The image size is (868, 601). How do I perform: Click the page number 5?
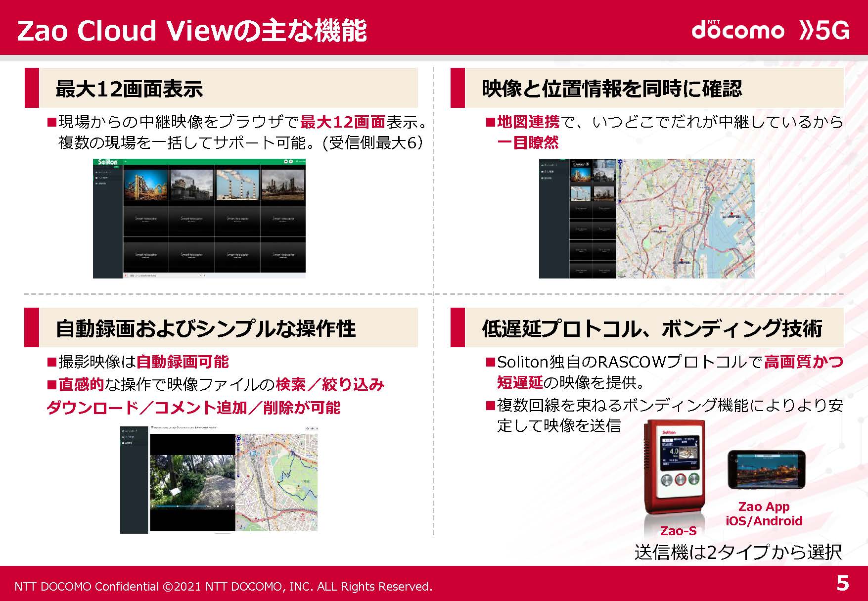[843, 584]
